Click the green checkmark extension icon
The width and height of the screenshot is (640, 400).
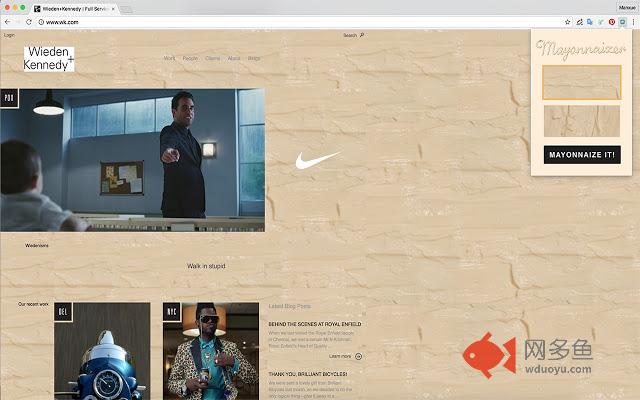click(x=601, y=22)
